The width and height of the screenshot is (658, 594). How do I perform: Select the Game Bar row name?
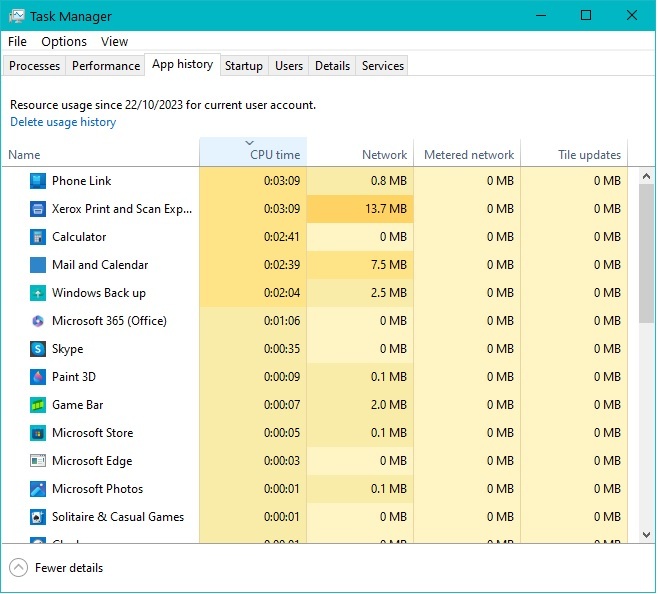(78, 405)
